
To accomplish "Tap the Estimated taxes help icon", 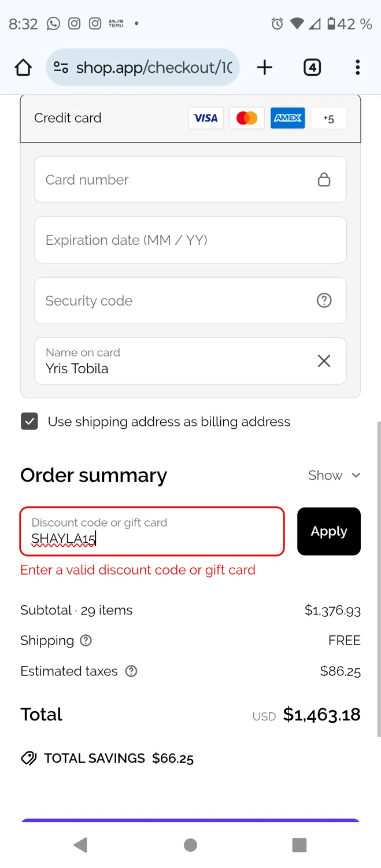I will [x=131, y=671].
